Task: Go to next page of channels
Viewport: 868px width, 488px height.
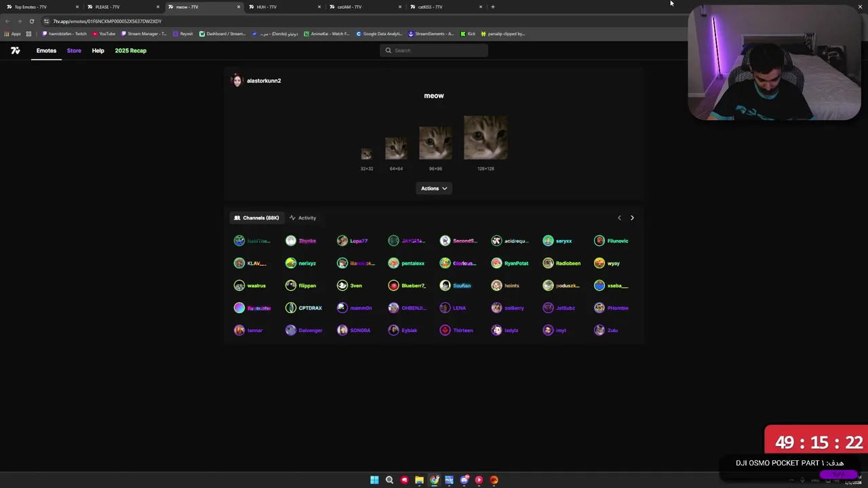Action: pyautogui.click(x=632, y=218)
